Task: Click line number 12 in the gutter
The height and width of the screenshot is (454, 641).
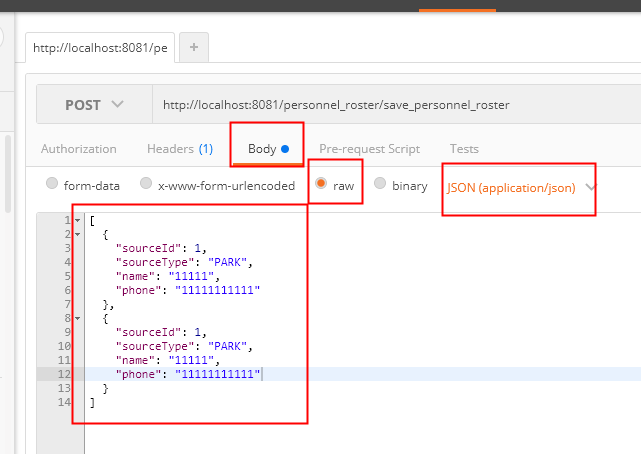Action: [64, 374]
